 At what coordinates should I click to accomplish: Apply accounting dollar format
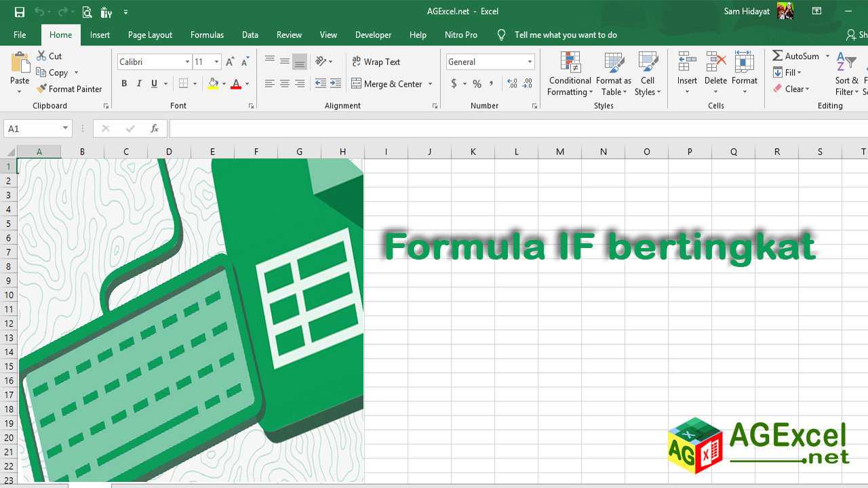coord(454,83)
